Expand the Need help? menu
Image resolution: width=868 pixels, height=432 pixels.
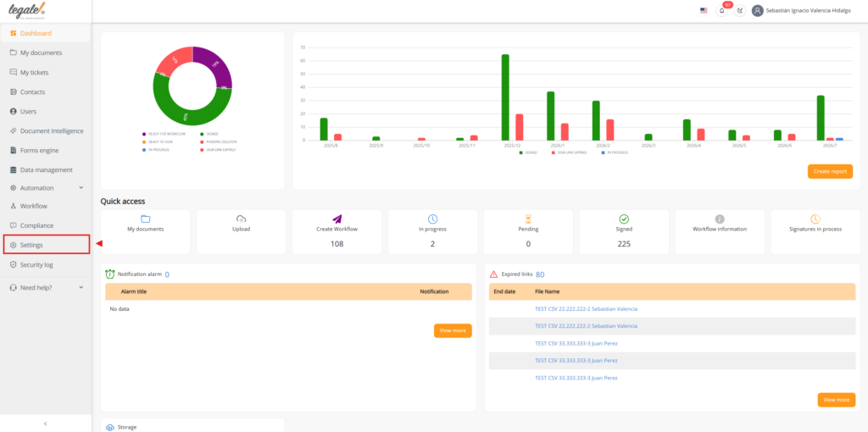point(47,288)
